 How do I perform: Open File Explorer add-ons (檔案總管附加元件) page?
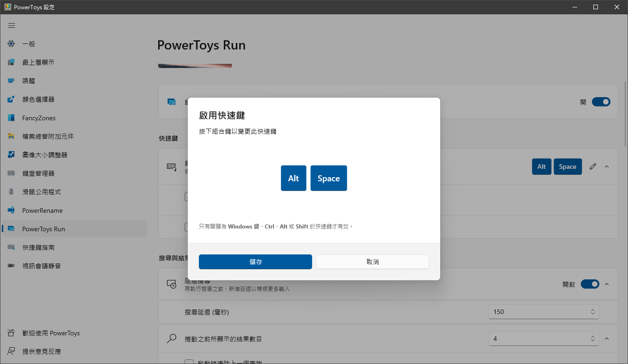click(74, 136)
